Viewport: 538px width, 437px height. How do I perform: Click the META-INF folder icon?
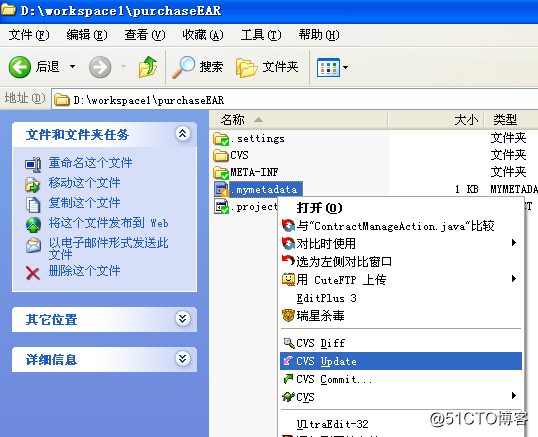[221, 173]
